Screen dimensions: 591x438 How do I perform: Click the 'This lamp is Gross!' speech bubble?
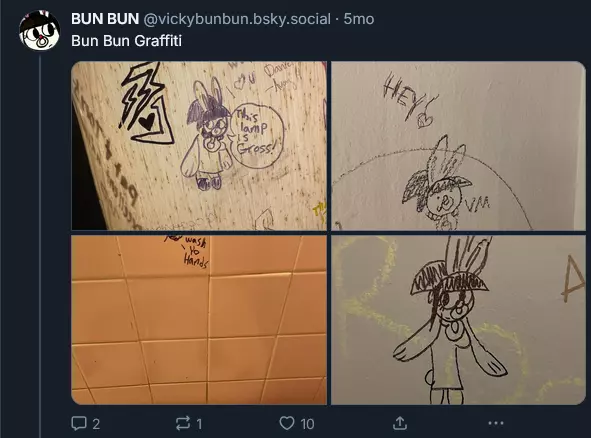click(255, 135)
